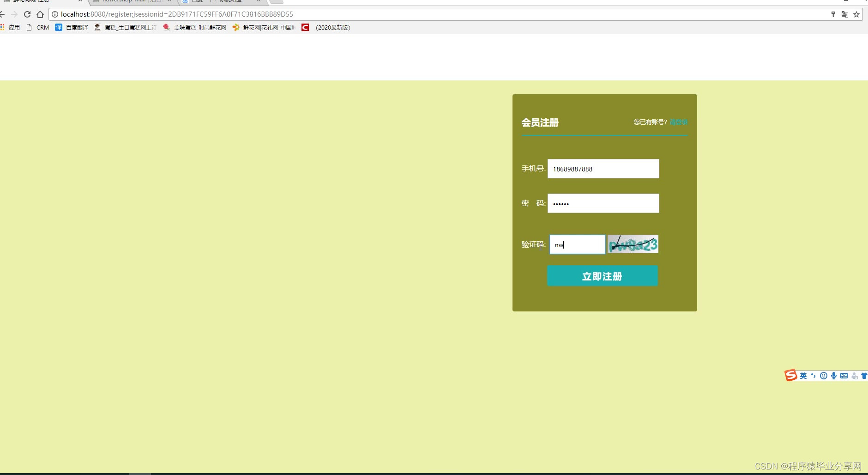
Task: Open the translate page icon
Action: coord(845,14)
